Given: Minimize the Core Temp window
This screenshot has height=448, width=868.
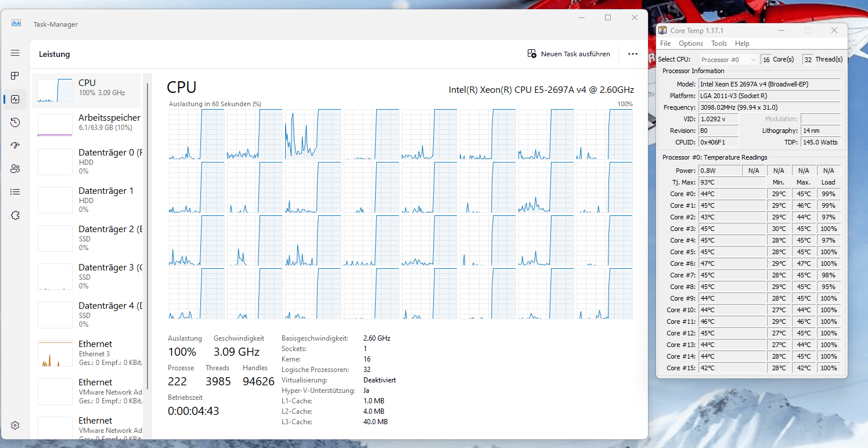Looking at the screenshot, I should click(x=781, y=30).
